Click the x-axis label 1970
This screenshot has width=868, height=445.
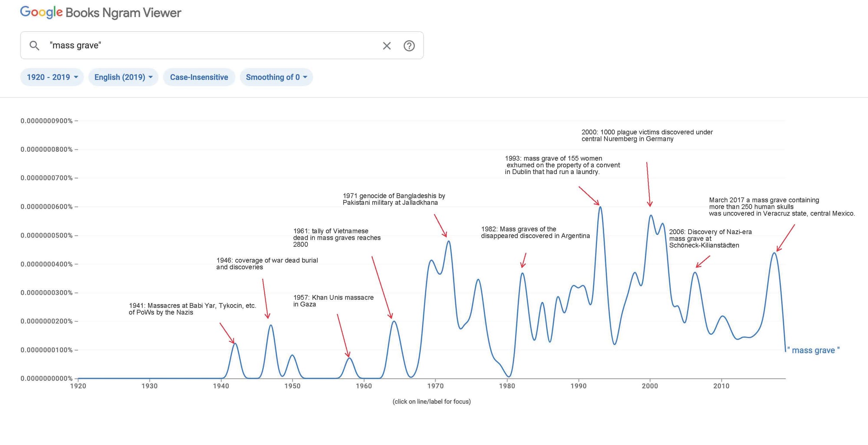(x=435, y=386)
